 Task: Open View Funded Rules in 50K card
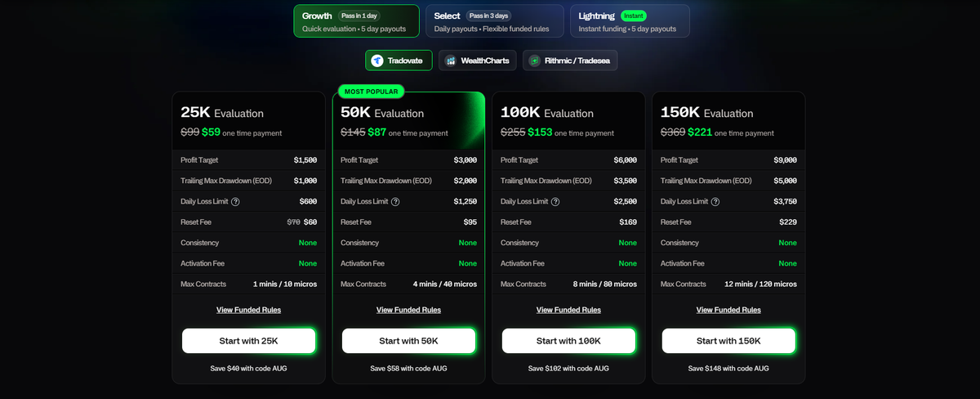(x=408, y=310)
